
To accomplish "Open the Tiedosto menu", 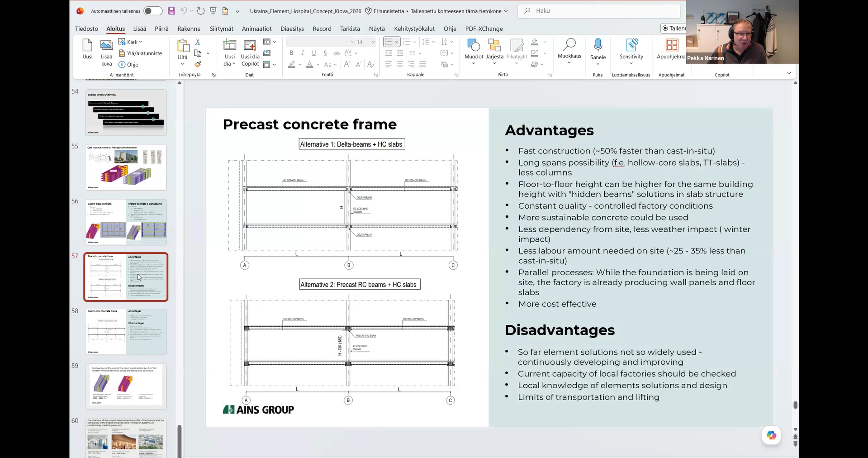I will click(86, 29).
